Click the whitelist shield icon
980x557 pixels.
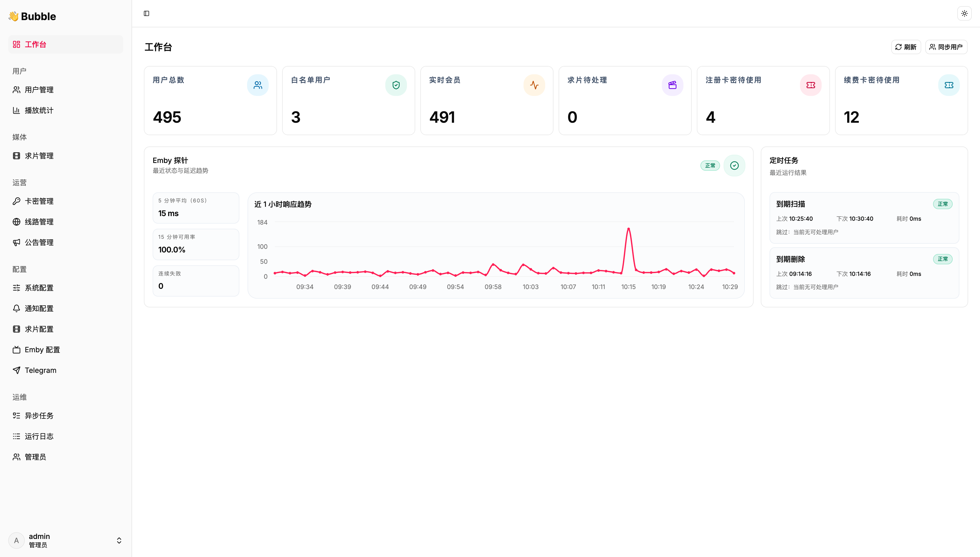tap(396, 85)
